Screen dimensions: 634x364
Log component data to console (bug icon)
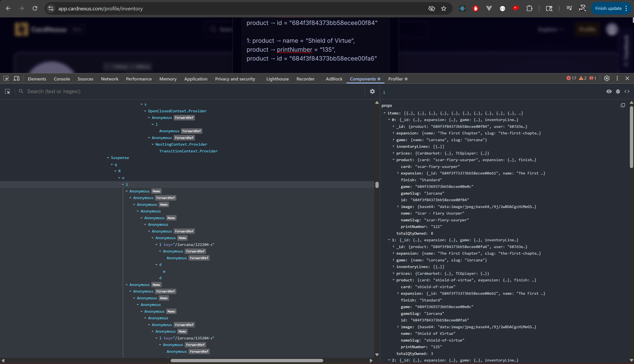618,92
